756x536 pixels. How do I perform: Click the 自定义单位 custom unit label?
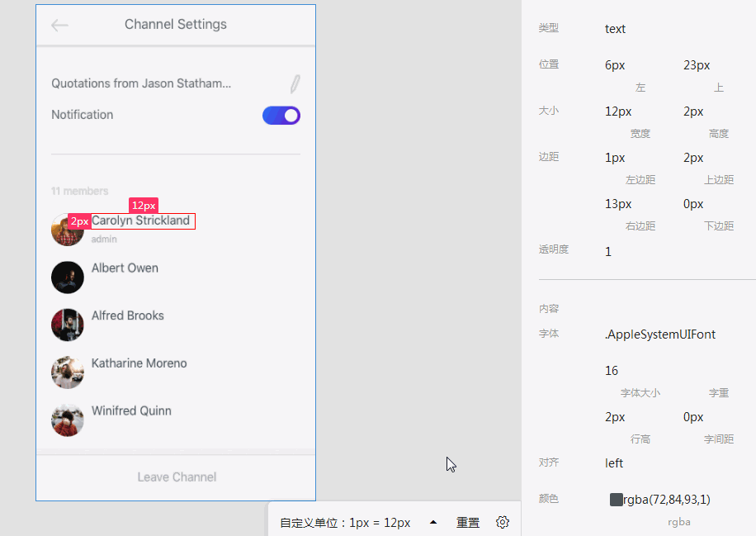pos(345,523)
